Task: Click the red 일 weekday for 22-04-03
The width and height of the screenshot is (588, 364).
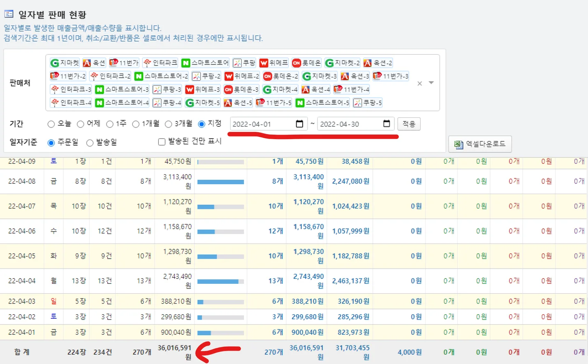Action: tap(53, 301)
